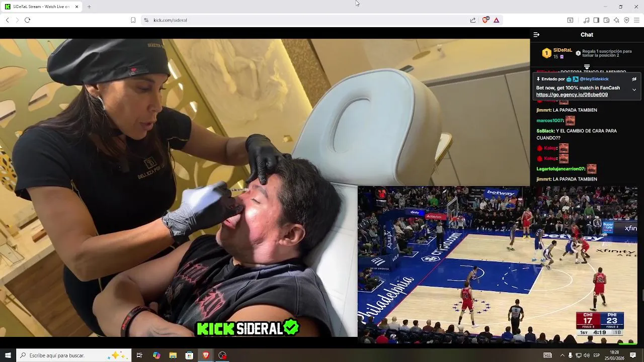Open a new browser tab
Image resolution: width=644 pixels, height=362 pixels.
[89, 7]
